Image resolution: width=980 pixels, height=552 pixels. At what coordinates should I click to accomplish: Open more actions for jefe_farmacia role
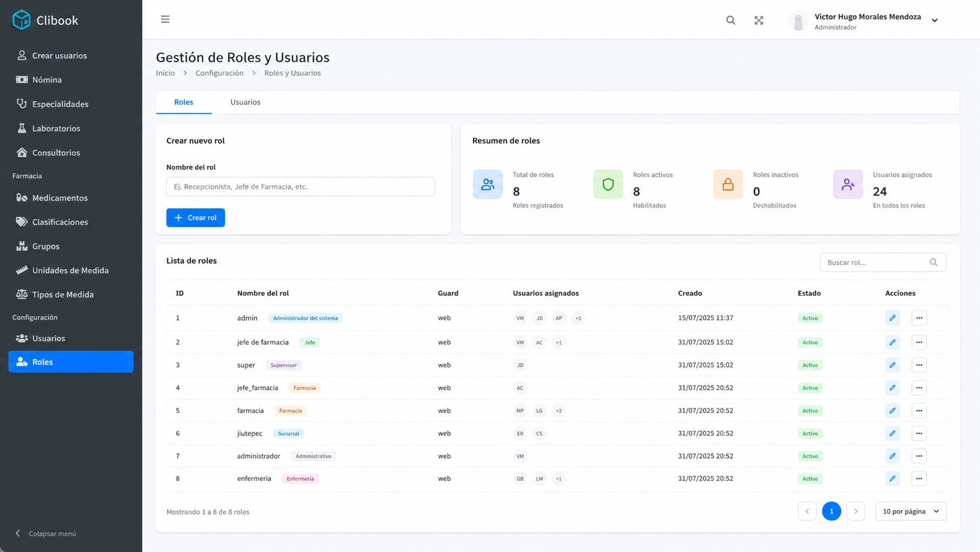919,388
